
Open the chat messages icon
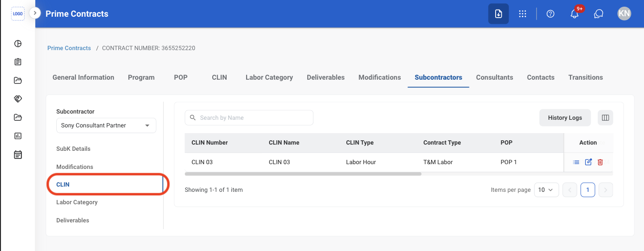pos(599,14)
